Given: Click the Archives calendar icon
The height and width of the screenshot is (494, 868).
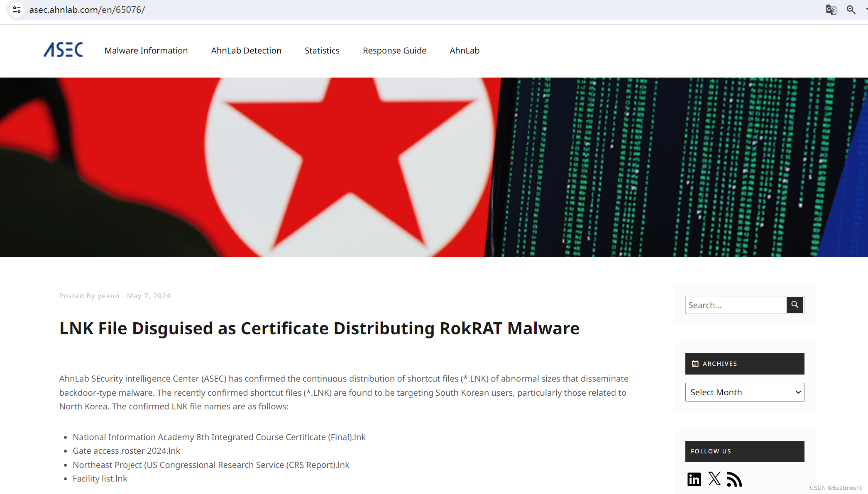Looking at the screenshot, I should click(695, 364).
